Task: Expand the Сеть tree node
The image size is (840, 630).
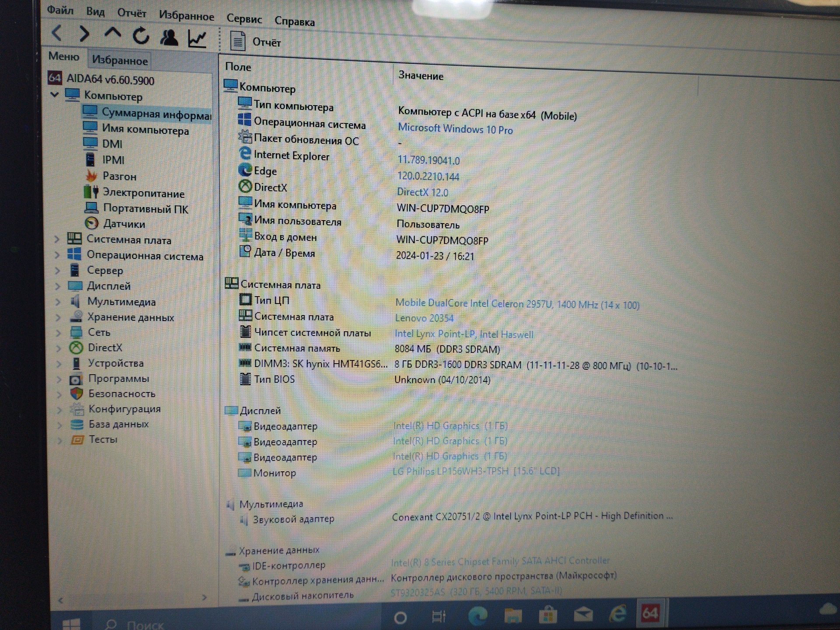Action: click(x=58, y=332)
